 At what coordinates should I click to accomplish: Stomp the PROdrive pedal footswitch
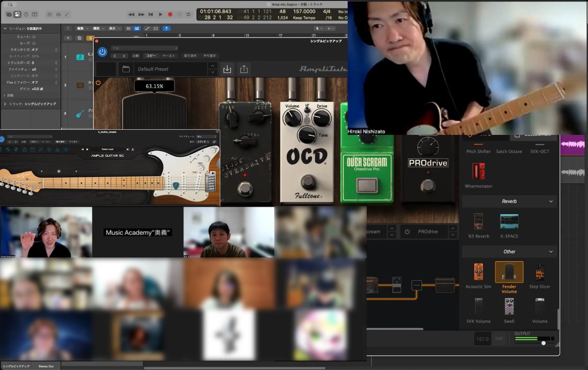tap(428, 185)
